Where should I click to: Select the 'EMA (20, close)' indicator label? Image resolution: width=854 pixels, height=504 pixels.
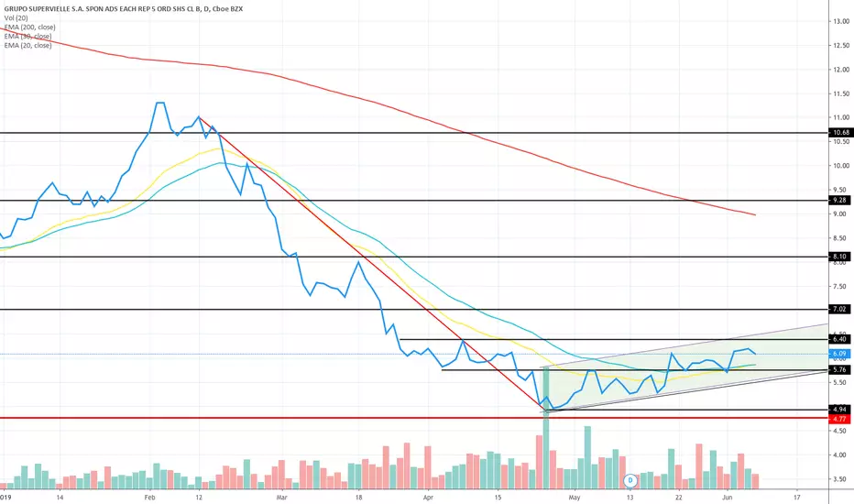pos(27,45)
